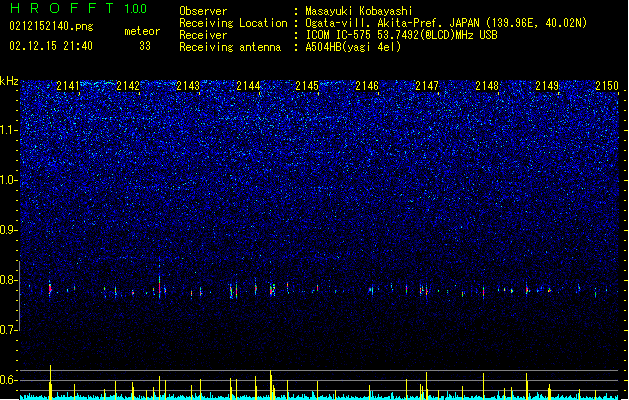Click the 0.6 frequency axis label

8,380
